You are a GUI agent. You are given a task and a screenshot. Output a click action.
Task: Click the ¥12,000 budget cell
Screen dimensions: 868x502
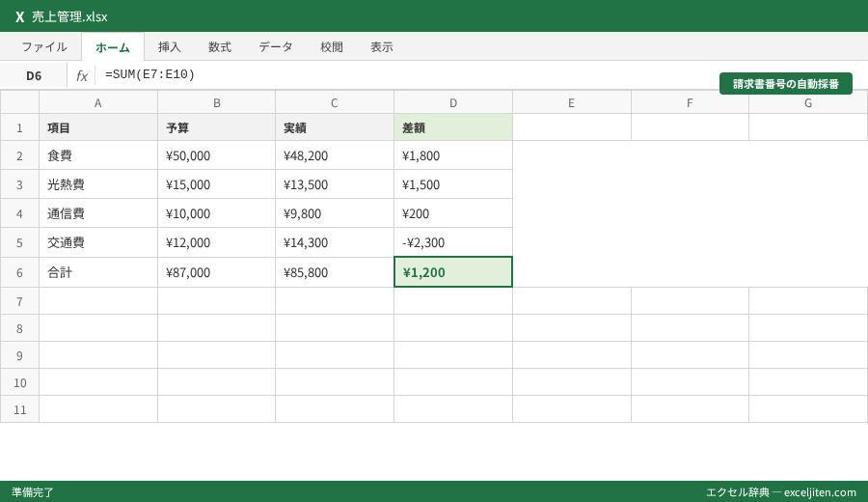[x=216, y=242]
